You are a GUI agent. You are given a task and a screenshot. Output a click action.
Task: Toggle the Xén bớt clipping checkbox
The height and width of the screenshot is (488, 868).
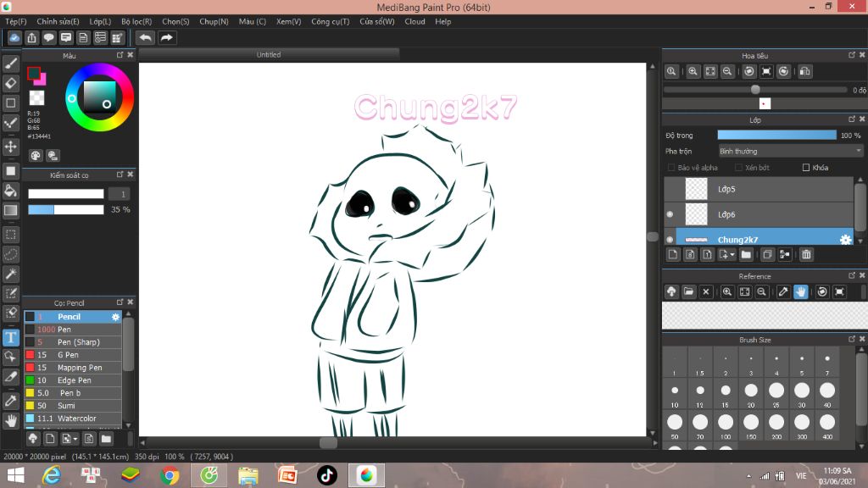tap(738, 168)
